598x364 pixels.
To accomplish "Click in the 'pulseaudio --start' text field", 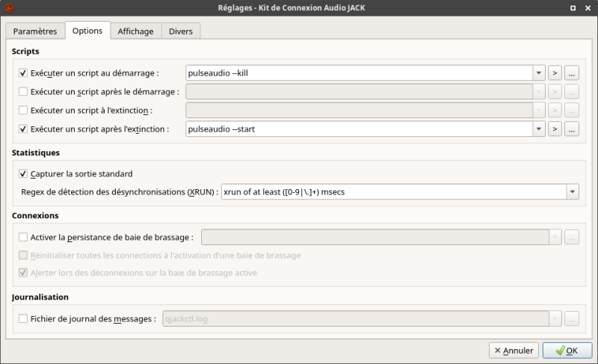I will click(359, 129).
